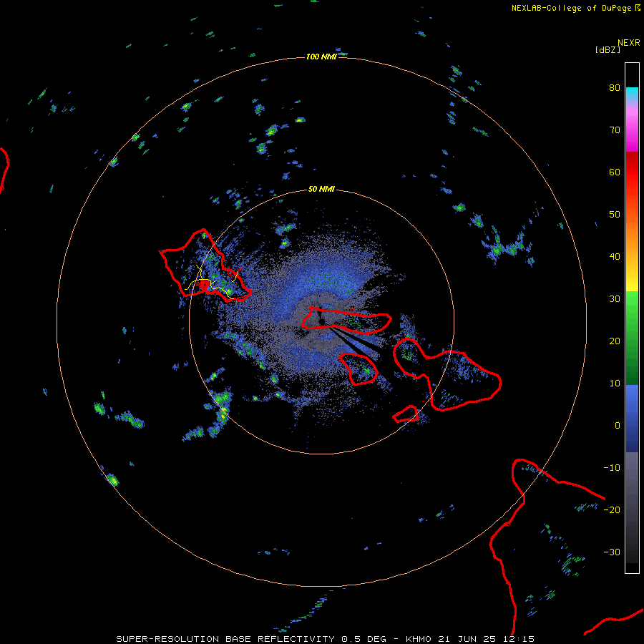Image resolution: width=644 pixels, height=644 pixels.
Task: Click the -20 value on dBZ scale
Action: (x=612, y=510)
